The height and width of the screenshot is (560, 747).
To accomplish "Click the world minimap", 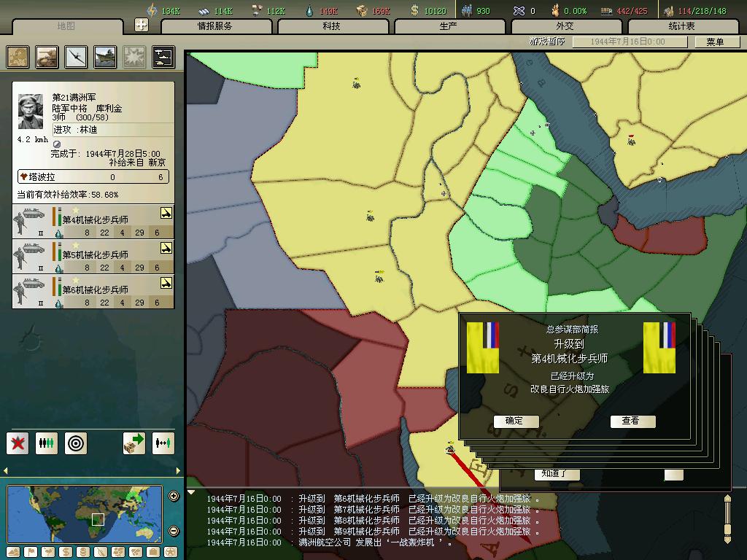I will (85, 514).
